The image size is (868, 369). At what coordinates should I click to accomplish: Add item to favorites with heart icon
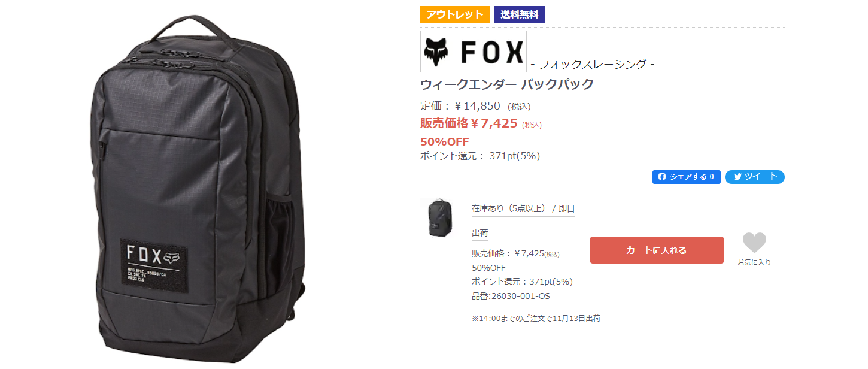click(754, 243)
